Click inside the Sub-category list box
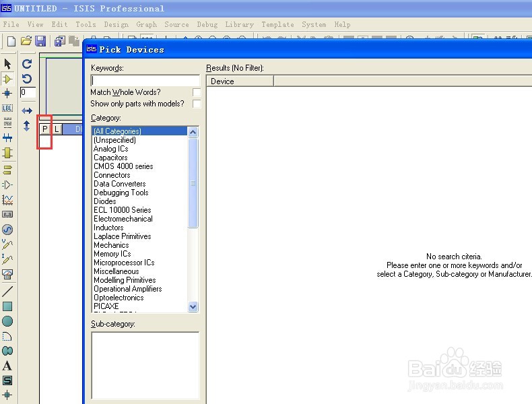 coord(145,366)
